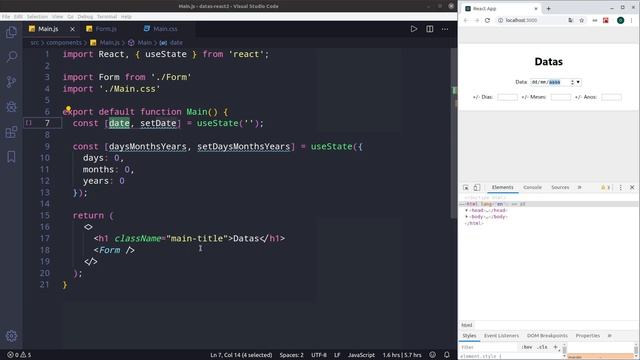Image resolution: width=640 pixels, height=360 pixels.
Task: Activate the DevTools inspect element picker
Action: tap(466, 187)
